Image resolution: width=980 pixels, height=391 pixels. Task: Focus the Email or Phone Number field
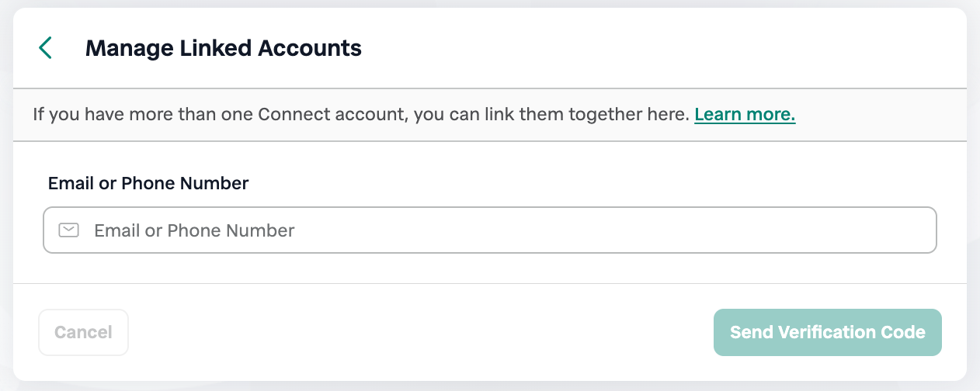489,230
